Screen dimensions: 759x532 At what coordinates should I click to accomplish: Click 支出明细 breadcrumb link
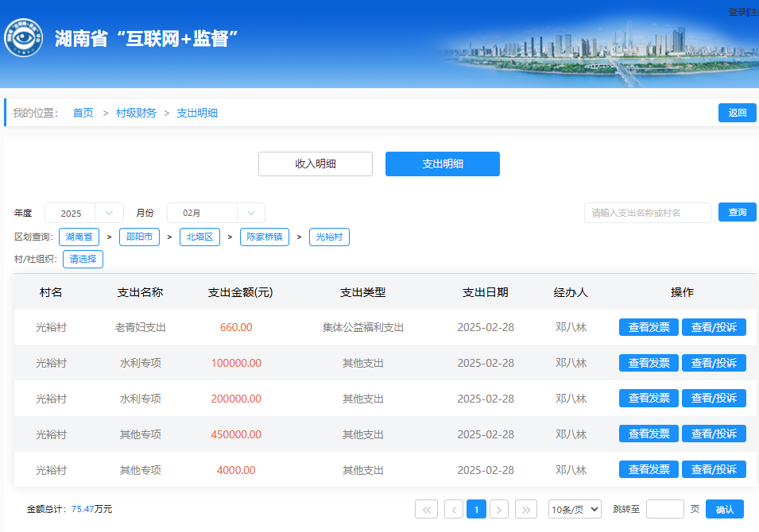pos(197,113)
